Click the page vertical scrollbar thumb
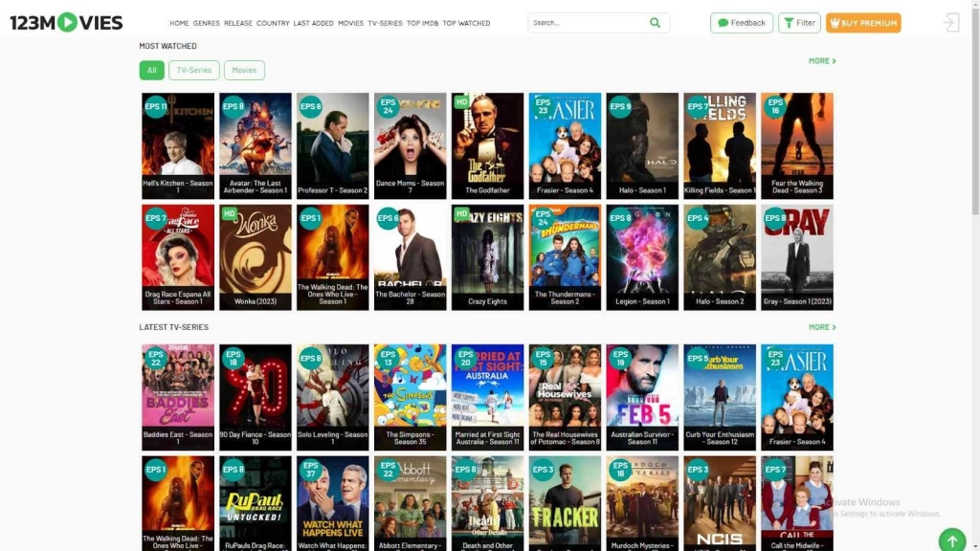Viewport: 980px width, 551px height. coord(975,113)
